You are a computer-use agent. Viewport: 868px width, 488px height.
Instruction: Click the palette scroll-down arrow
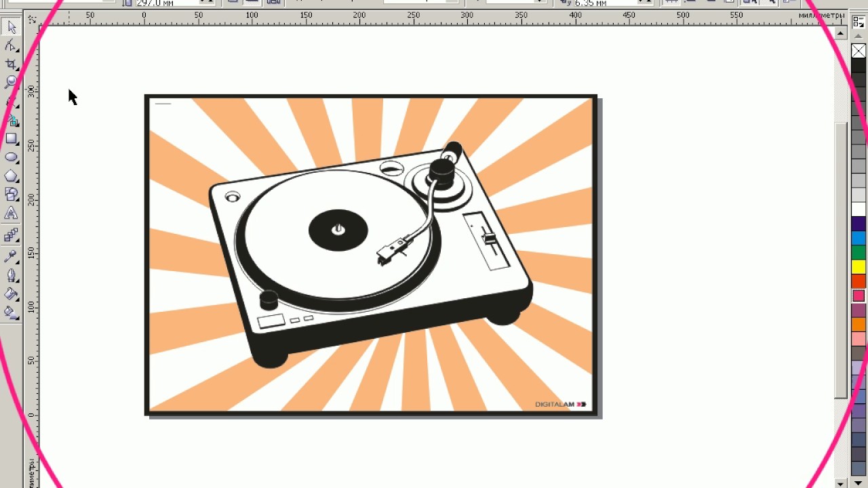pyautogui.click(x=859, y=483)
